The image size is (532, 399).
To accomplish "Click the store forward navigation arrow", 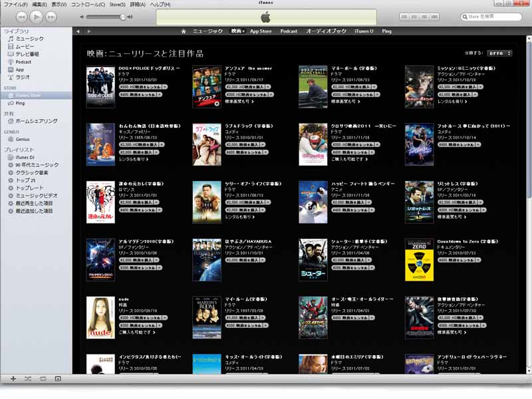I will click(89, 31).
